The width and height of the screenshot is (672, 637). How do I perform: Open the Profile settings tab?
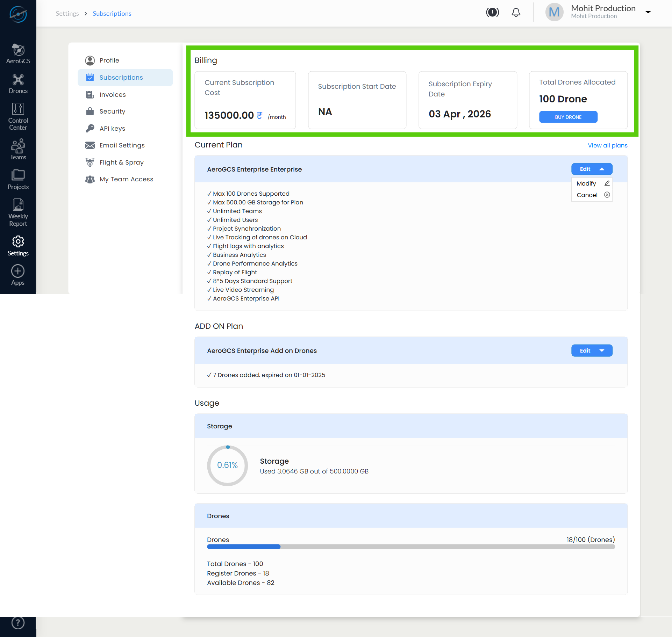[x=125, y=60]
